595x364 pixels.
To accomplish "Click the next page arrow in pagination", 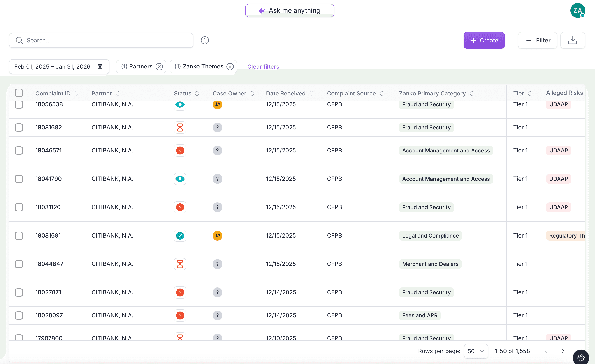I will coord(563,351).
